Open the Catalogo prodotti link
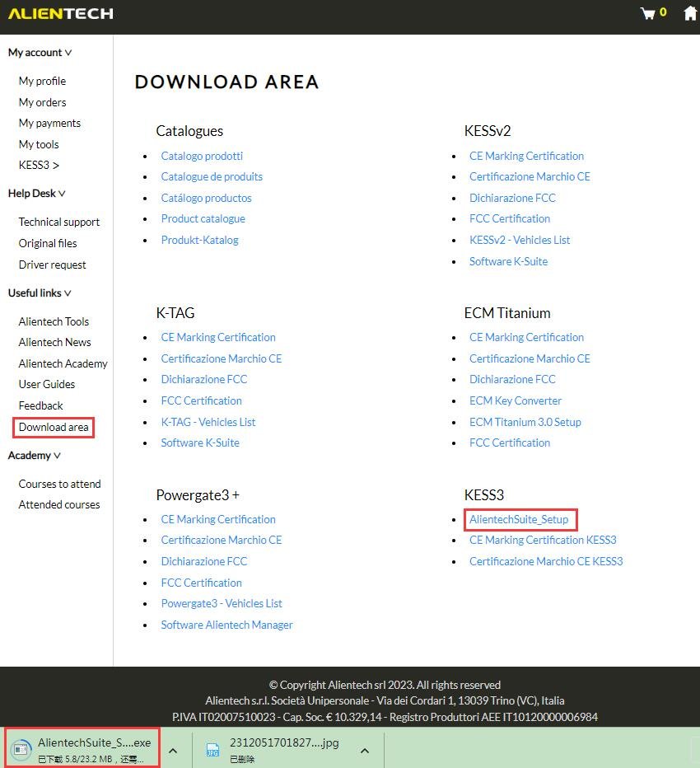Screen dimensions: 700x768 (x=202, y=156)
